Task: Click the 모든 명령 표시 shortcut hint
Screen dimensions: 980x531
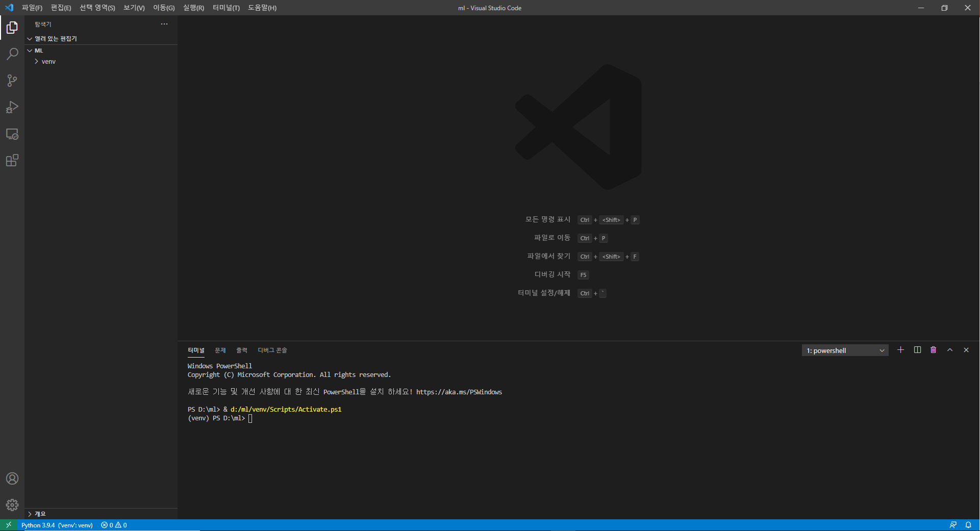Action: (582, 220)
